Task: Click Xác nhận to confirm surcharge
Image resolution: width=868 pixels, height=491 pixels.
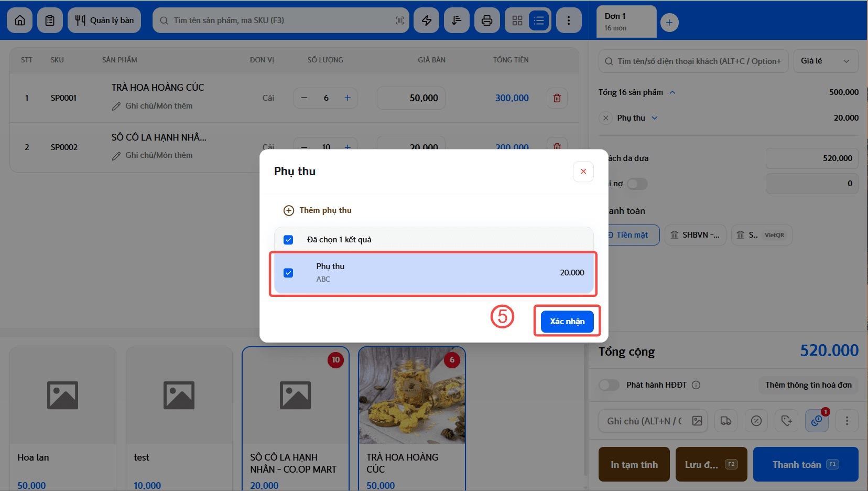Action: click(x=567, y=322)
